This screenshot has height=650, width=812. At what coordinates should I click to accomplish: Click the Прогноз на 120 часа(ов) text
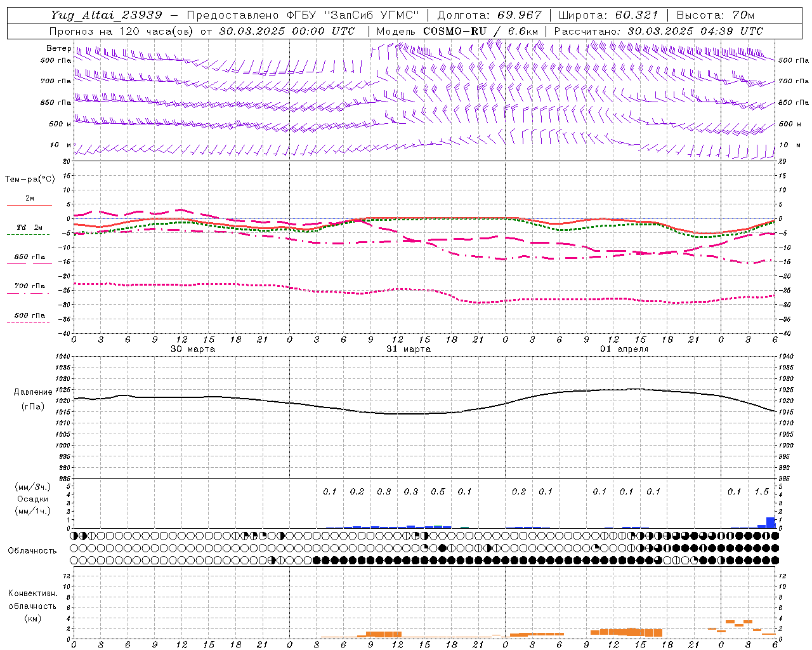122,31
